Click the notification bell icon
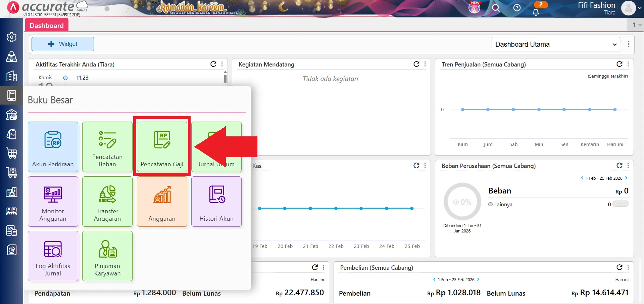644x304 pixels. tap(536, 12)
